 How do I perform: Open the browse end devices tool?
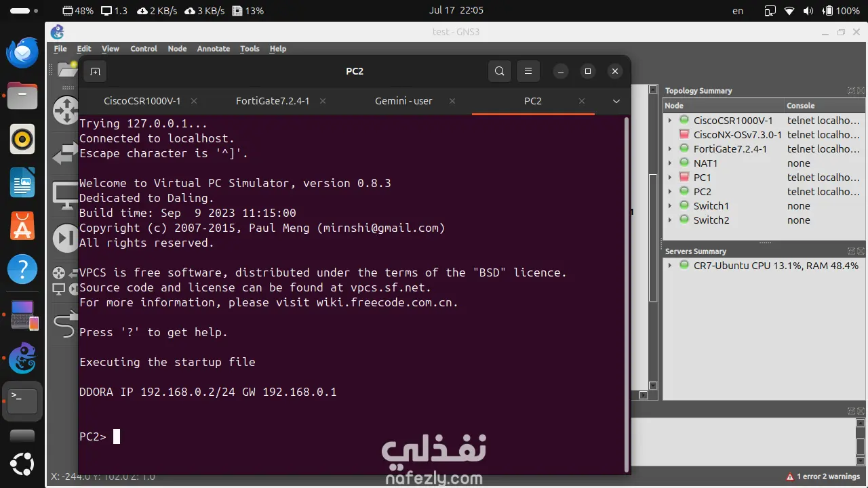(x=64, y=195)
